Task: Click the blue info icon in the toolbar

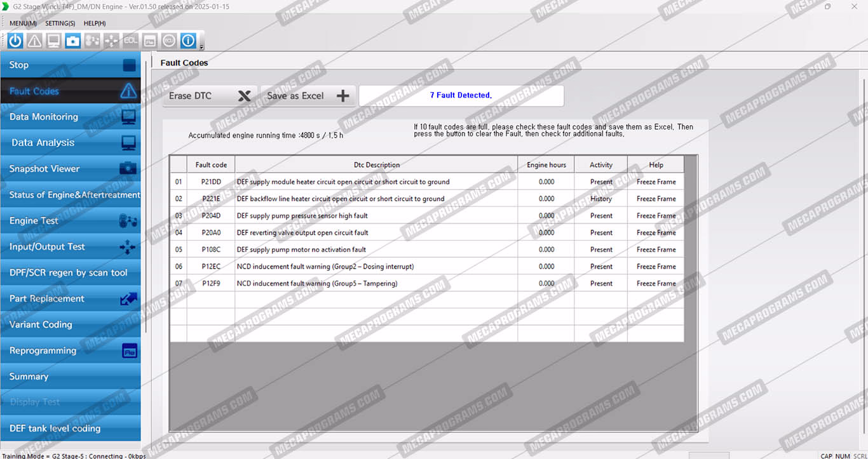Action: tap(188, 41)
